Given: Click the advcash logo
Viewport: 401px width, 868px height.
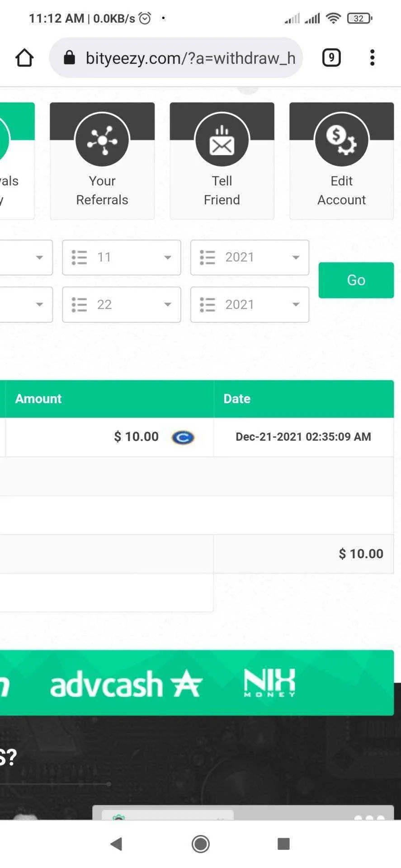Looking at the screenshot, I should tap(125, 684).
